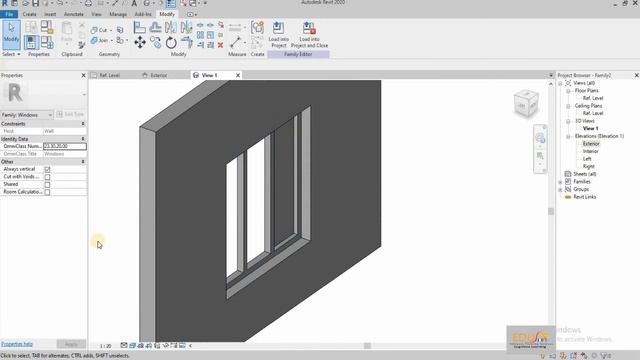The width and height of the screenshot is (640, 360).
Task: Click the OmniClass Number input field
Action: [x=65, y=146]
